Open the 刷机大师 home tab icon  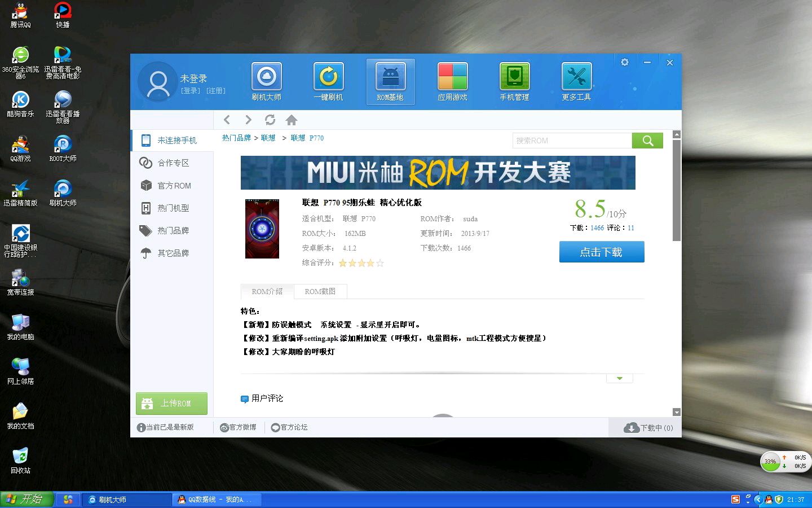point(267,82)
